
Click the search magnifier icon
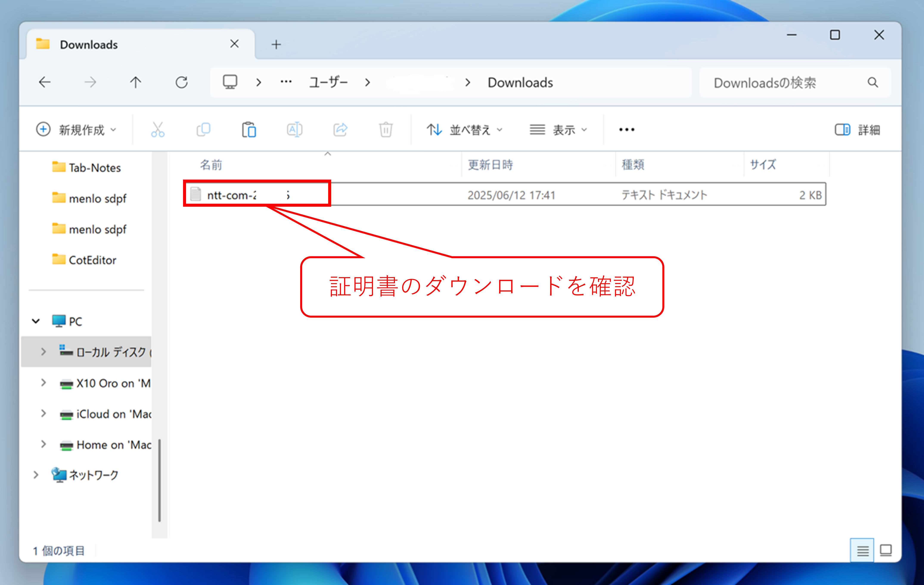(873, 82)
